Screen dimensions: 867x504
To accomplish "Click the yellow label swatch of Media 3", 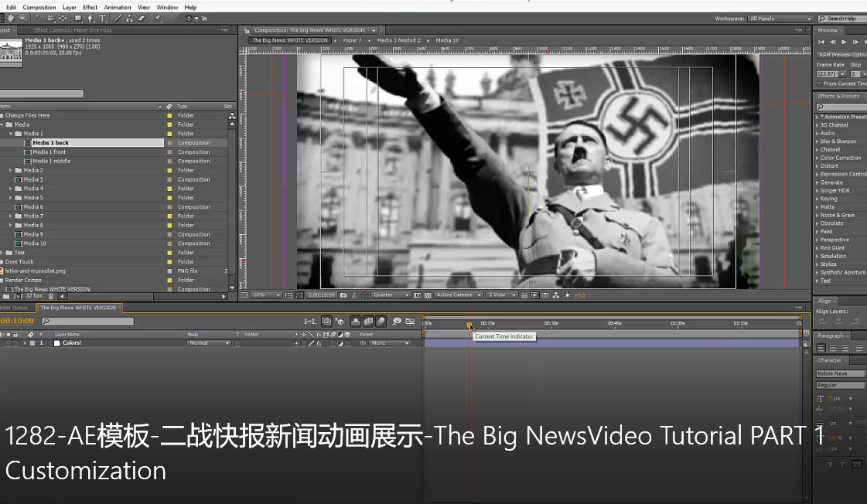I will tap(169, 179).
